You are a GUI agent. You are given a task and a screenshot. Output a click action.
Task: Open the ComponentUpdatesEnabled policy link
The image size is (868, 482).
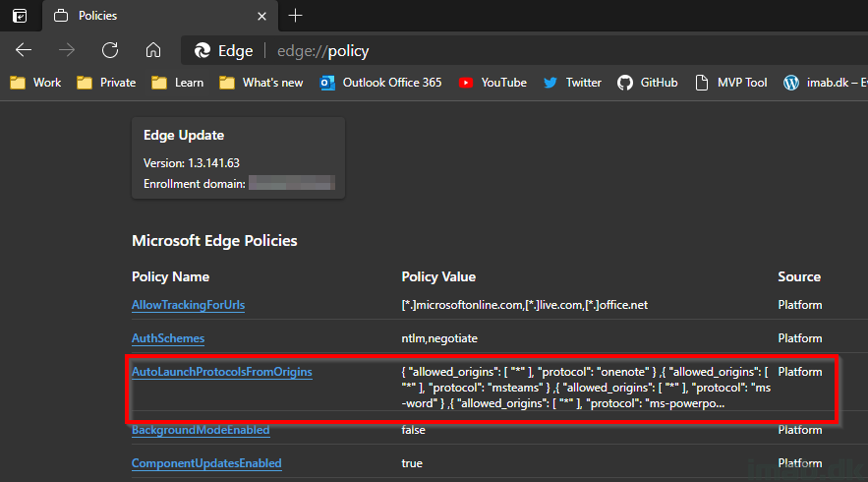pos(206,463)
